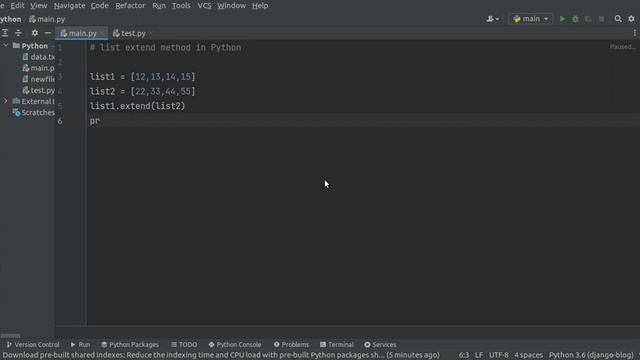Image resolution: width=640 pixels, height=360 pixels.
Task: Open the Python Console tool window
Action: click(235, 344)
